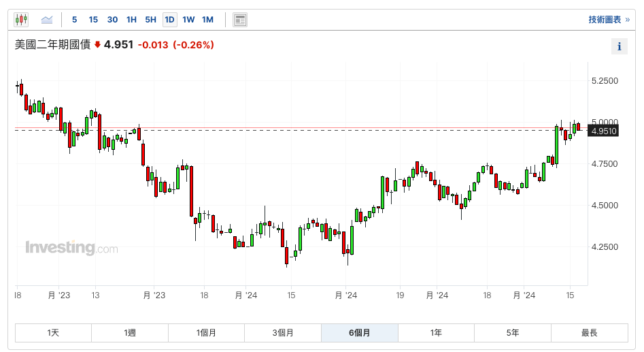Viewport: 644px width, 352px height.
Task: Open the 技術圖表 link
Action: pyautogui.click(x=609, y=20)
